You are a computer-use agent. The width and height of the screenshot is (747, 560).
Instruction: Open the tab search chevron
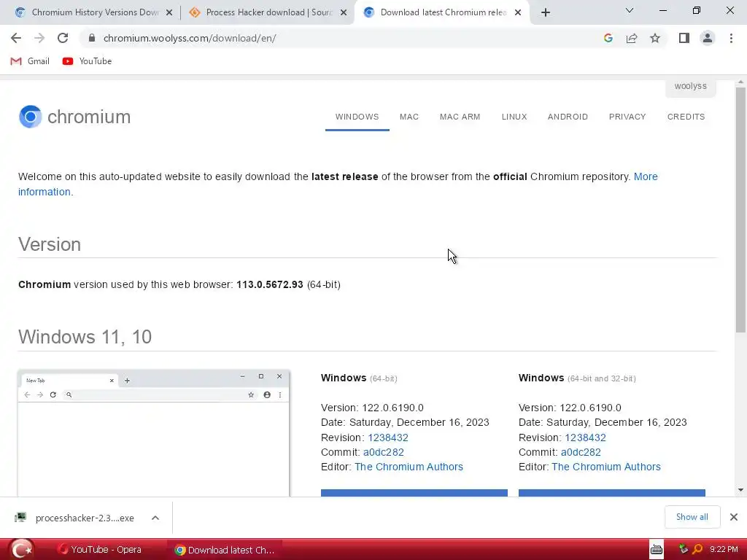click(630, 10)
